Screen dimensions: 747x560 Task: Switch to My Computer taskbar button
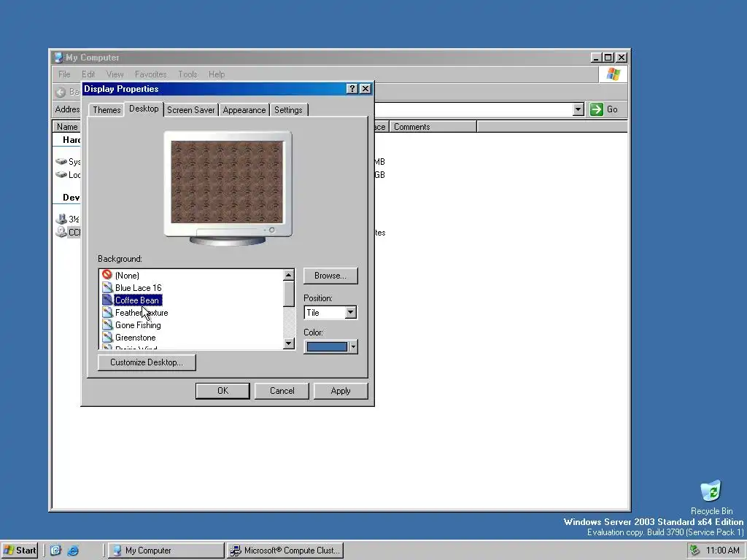click(166, 550)
